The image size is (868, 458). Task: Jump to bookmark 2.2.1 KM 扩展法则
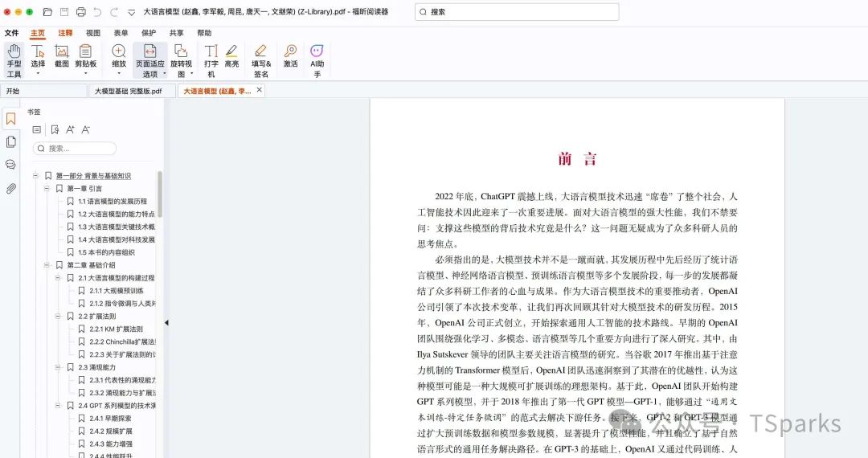click(116, 329)
